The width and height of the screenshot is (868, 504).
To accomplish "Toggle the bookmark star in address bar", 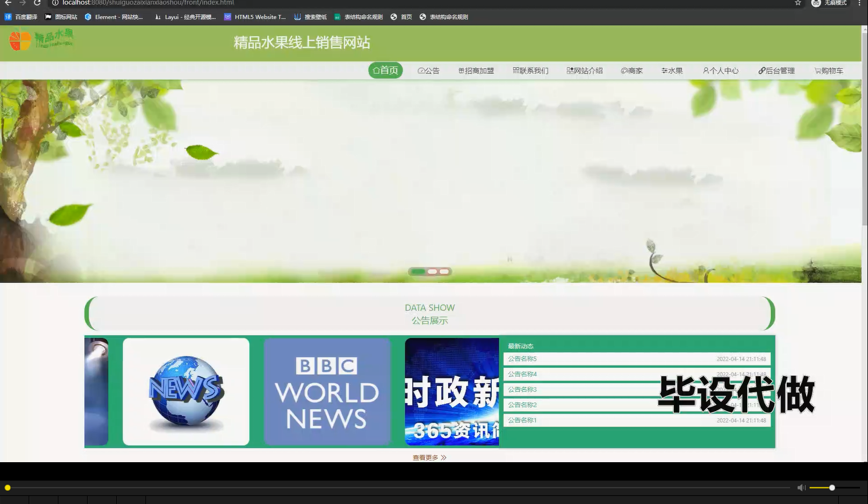I will [x=796, y=3].
